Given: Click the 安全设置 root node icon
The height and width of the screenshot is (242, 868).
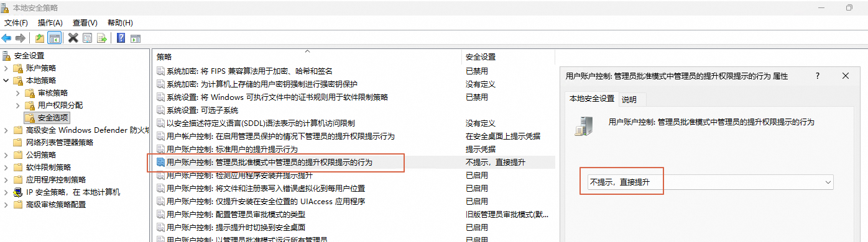Looking at the screenshot, I should click(7, 55).
